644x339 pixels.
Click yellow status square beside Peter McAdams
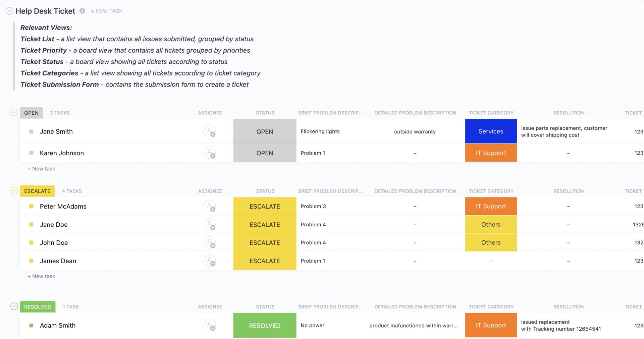(31, 207)
